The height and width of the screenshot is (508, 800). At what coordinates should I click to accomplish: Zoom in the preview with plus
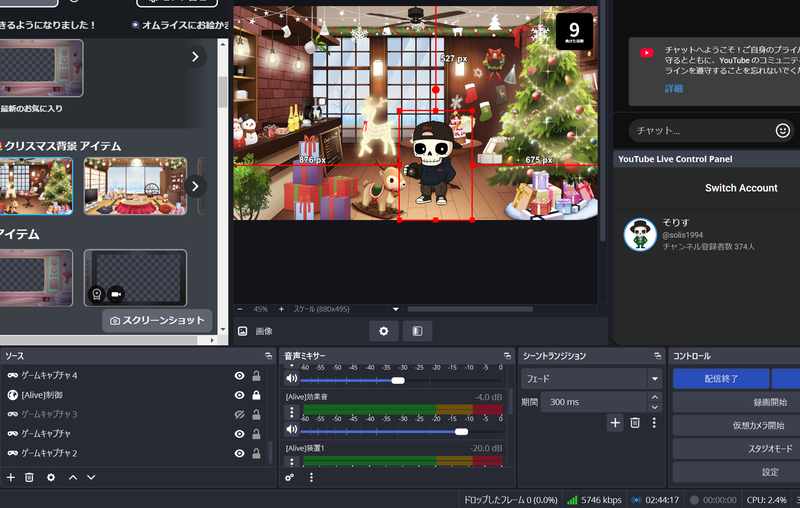click(x=281, y=309)
